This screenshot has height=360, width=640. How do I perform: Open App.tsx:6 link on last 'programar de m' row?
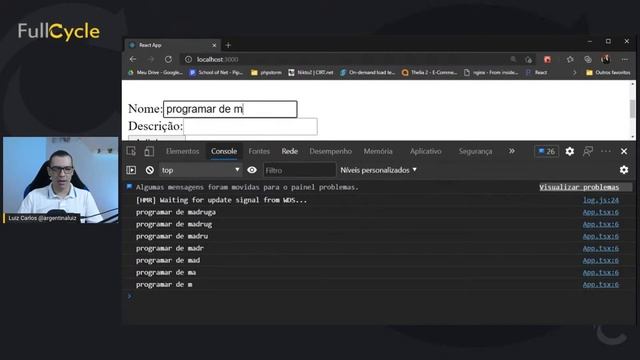pyautogui.click(x=600, y=284)
